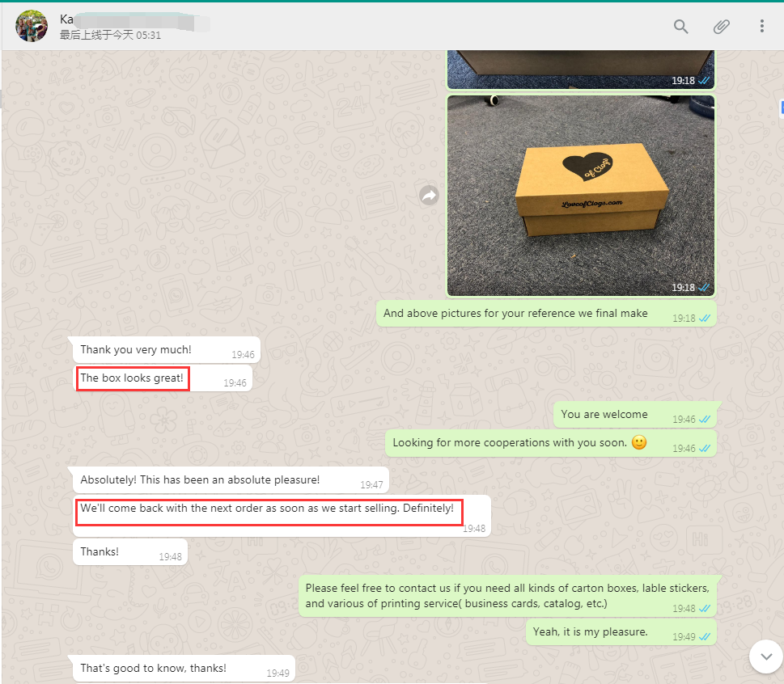Click the forward arrow beside box photo
This screenshot has height=684, width=784.
(429, 196)
